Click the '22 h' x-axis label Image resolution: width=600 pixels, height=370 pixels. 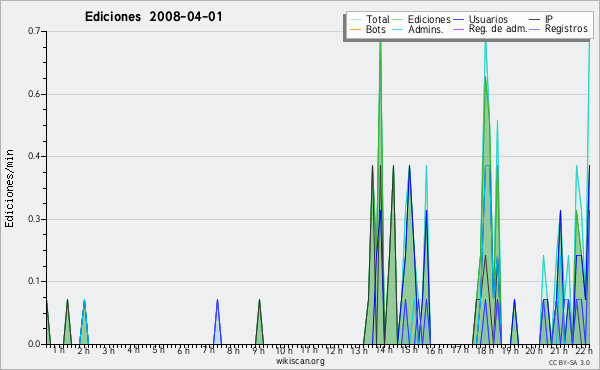coord(584,351)
